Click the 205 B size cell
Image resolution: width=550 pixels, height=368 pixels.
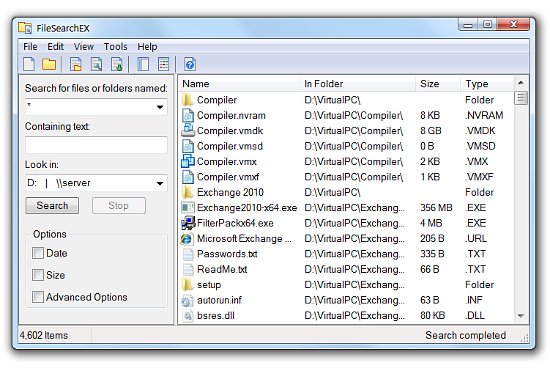point(432,239)
